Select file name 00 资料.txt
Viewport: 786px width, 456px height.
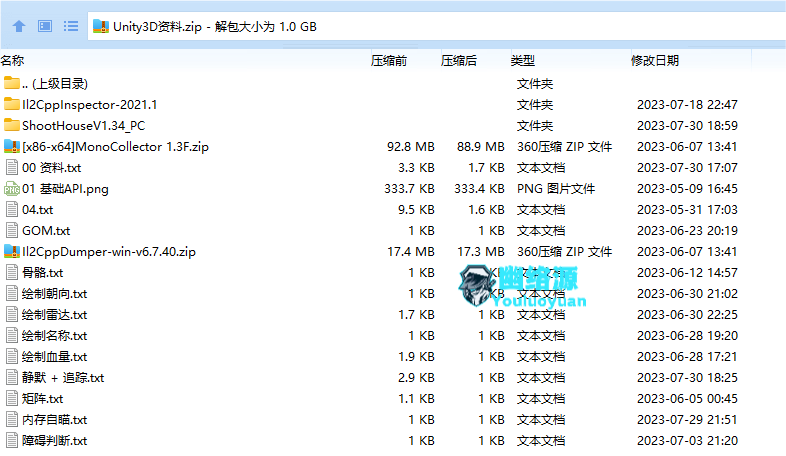tap(52, 168)
